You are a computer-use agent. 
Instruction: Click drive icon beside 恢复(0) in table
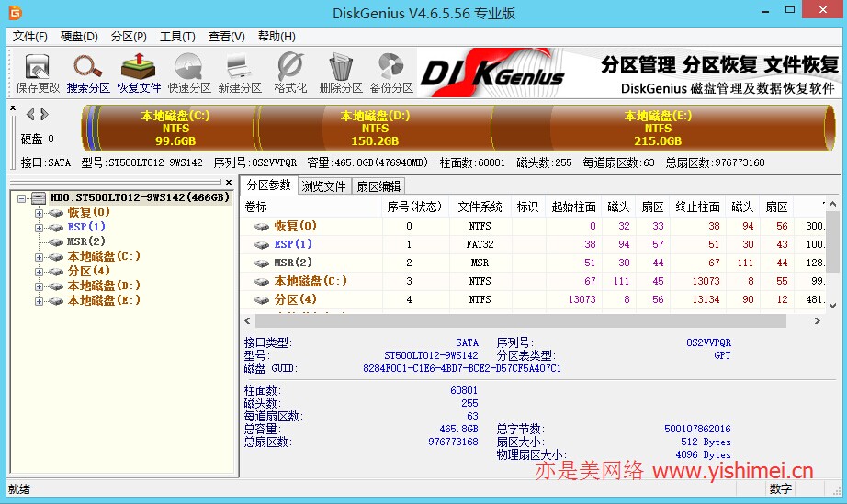coord(262,227)
